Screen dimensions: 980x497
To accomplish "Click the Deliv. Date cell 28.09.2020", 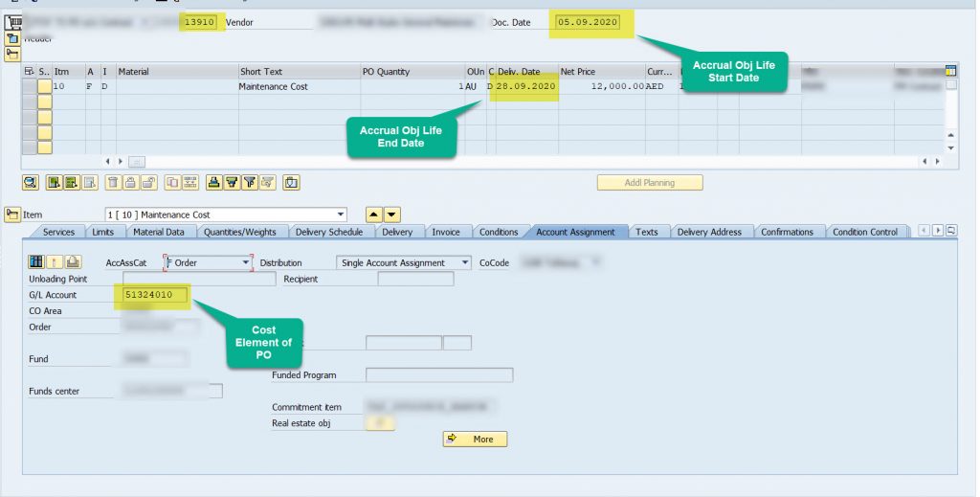I will [525, 86].
